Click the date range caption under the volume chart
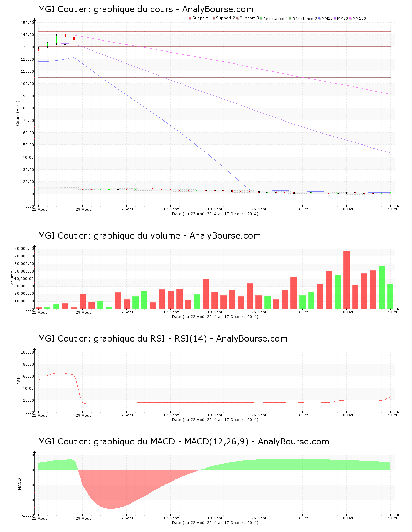The image size is (412, 532). click(x=215, y=317)
